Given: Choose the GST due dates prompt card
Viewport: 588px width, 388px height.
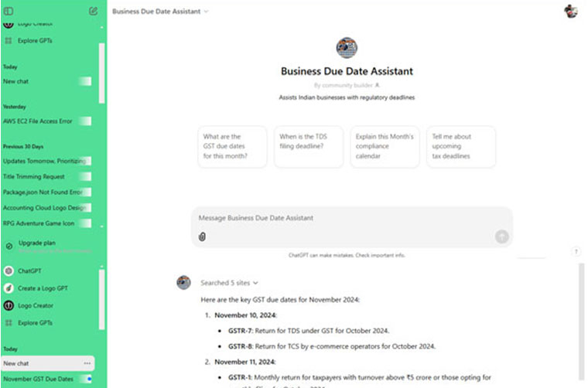Looking at the screenshot, I should click(232, 146).
